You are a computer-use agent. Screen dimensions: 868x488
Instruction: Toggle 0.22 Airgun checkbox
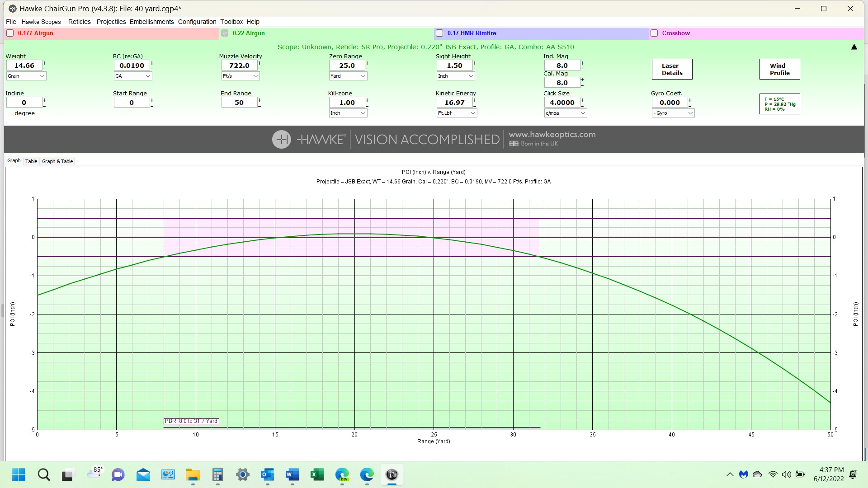[225, 33]
